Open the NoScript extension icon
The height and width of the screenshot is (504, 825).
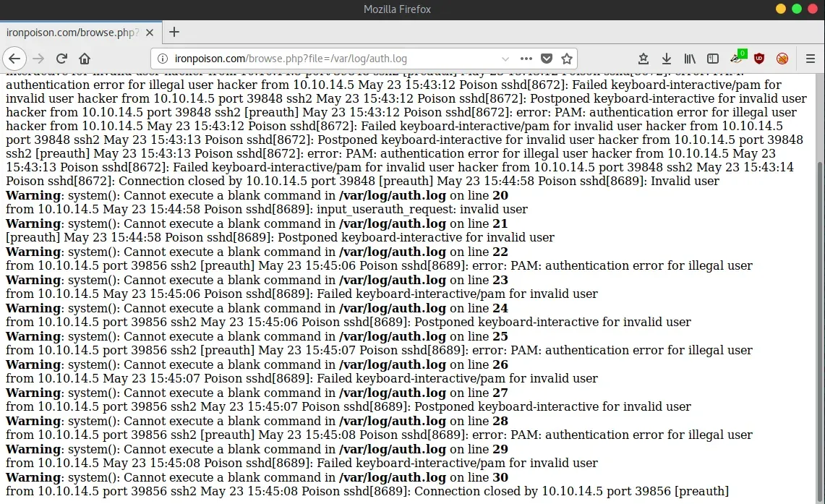(782, 59)
